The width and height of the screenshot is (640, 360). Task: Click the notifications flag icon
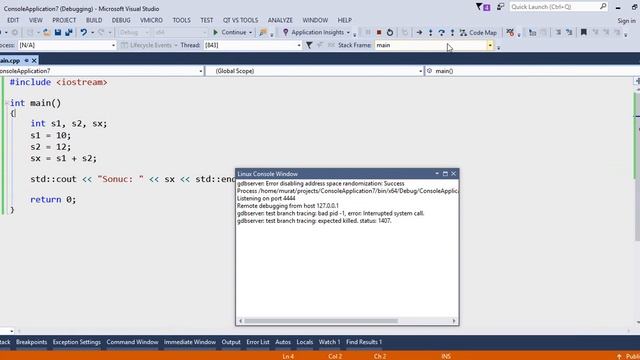tap(482, 7)
